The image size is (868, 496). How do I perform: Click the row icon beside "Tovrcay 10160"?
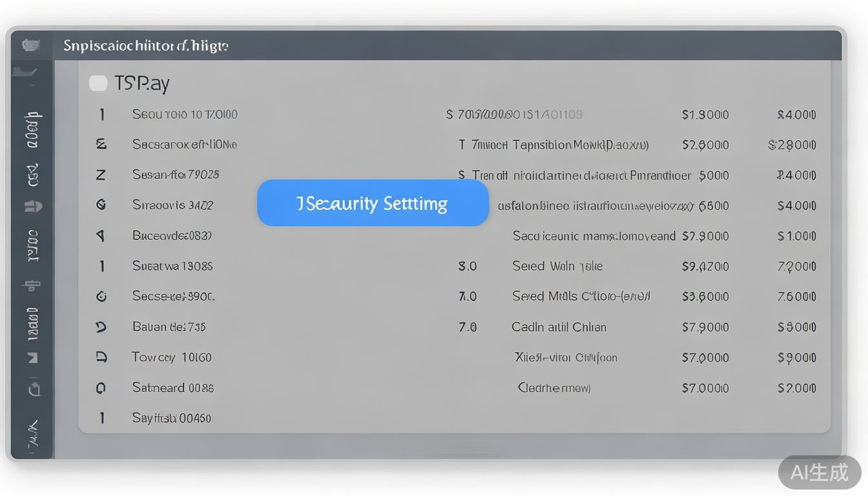pyautogui.click(x=101, y=357)
